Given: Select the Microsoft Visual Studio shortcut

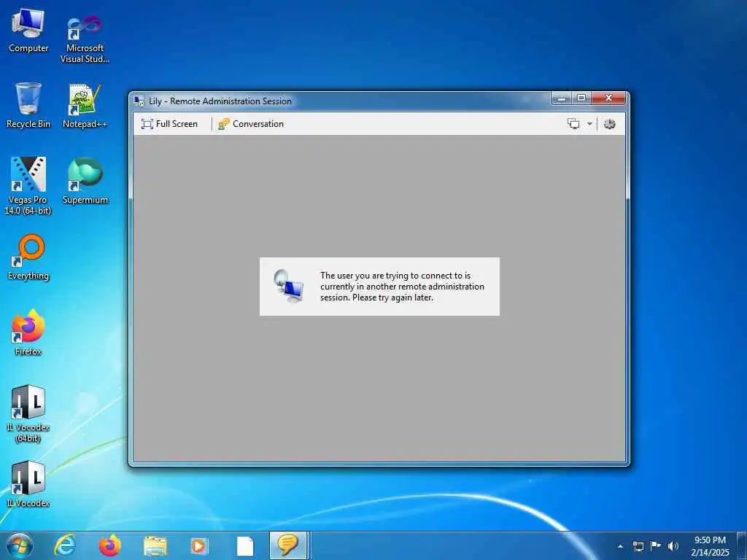Looking at the screenshot, I should click(85, 39).
